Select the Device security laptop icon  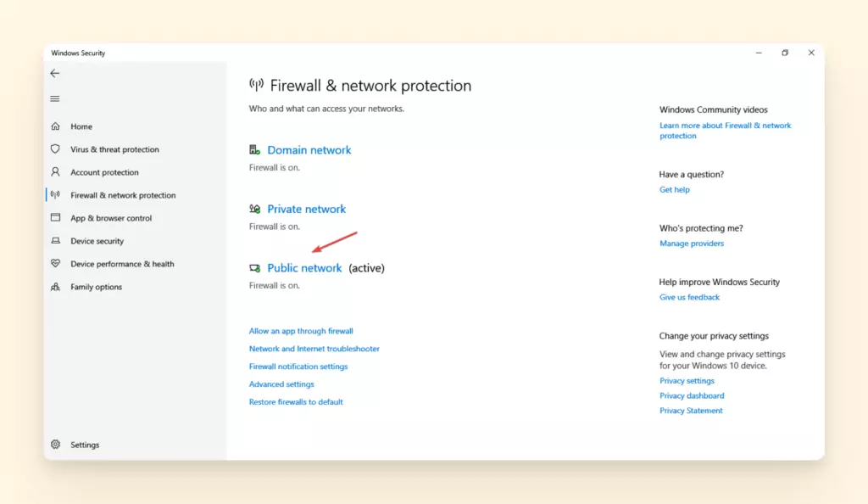point(55,241)
